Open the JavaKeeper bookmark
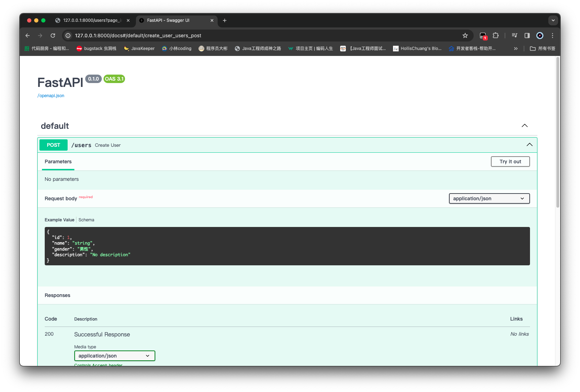580x392 pixels. [x=139, y=49]
